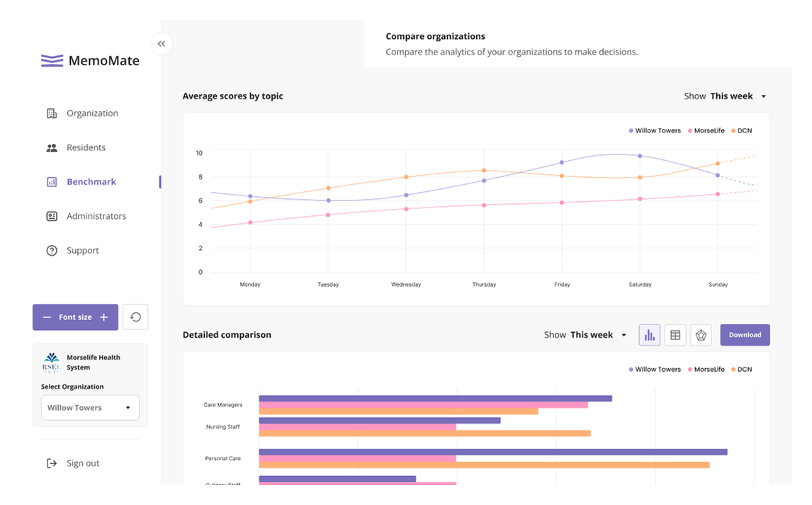Switch to radar chart view
Viewport: 812px width, 505px height.
click(701, 335)
